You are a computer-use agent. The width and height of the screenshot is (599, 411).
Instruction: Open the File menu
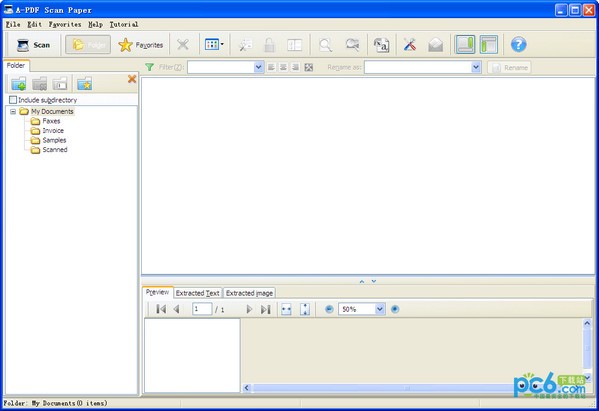[13, 24]
